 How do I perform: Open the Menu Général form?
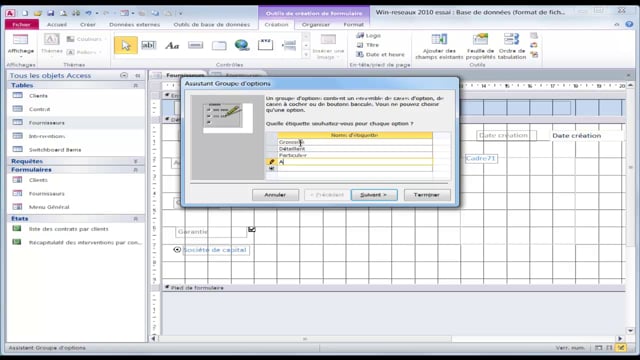[49, 207]
